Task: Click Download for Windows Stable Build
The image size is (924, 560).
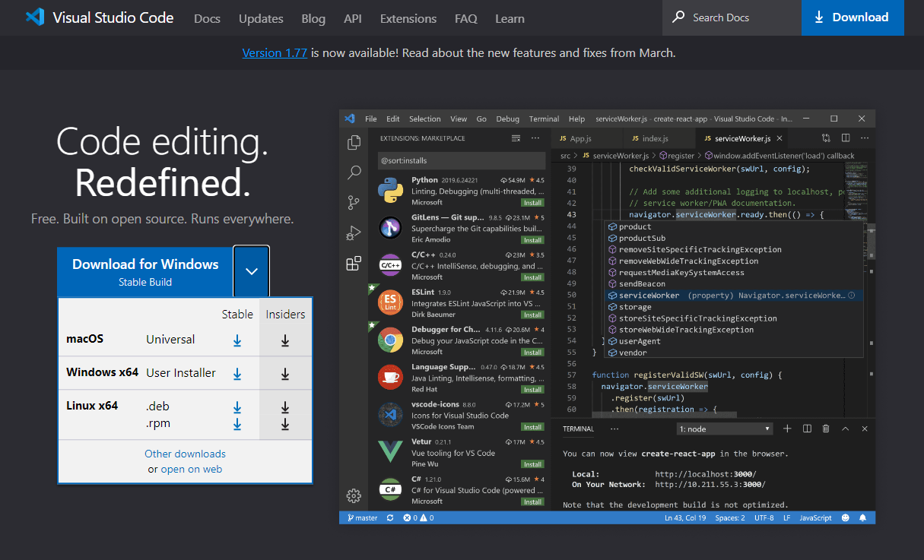Action: 145,271
